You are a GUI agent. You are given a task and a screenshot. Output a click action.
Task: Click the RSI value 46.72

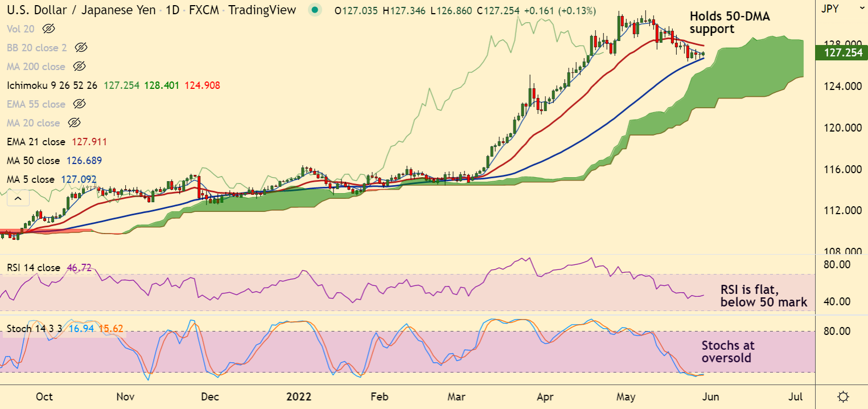[x=80, y=267]
